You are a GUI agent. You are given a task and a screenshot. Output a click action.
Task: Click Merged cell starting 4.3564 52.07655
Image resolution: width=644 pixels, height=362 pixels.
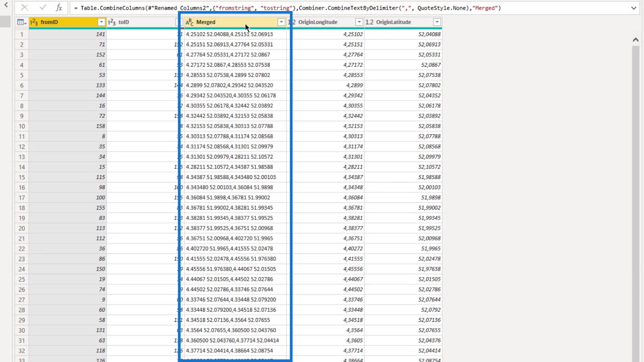[235, 330]
